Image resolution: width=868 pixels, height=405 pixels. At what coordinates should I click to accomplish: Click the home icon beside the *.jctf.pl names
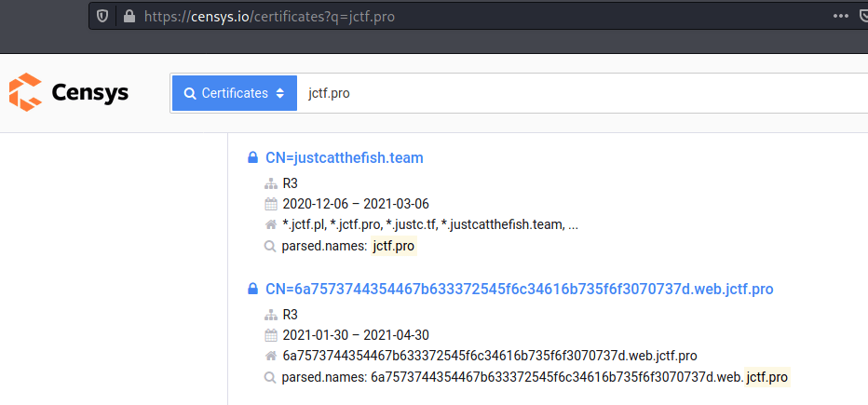pyautogui.click(x=271, y=225)
